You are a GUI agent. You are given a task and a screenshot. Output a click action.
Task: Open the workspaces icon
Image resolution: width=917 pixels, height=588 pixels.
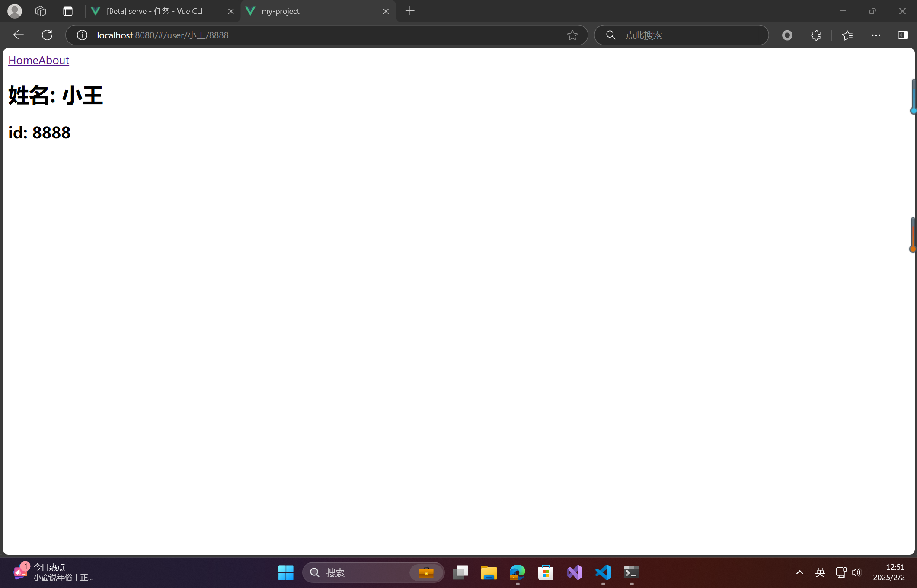(41, 11)
